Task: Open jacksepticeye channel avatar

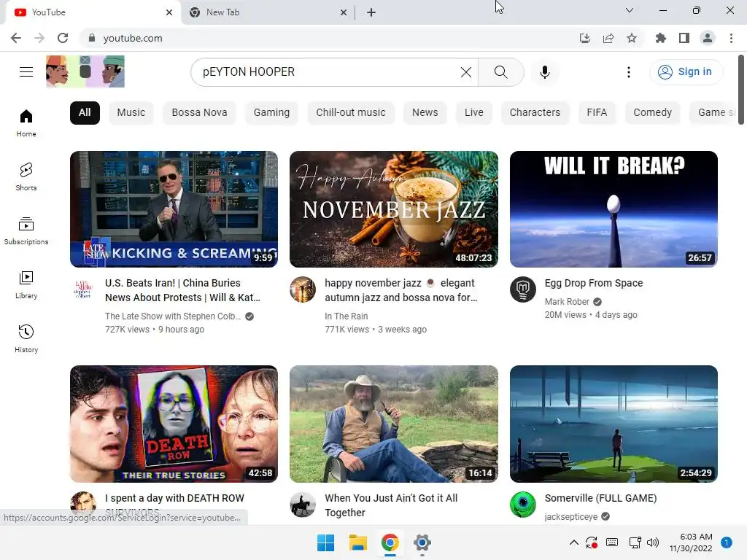Action: pos(523,505)
